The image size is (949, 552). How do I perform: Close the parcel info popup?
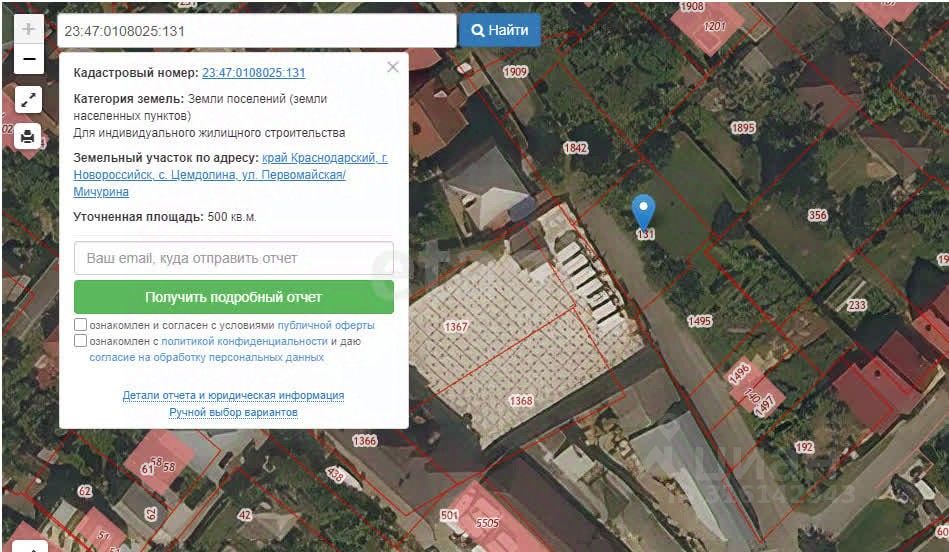[393, 67]
